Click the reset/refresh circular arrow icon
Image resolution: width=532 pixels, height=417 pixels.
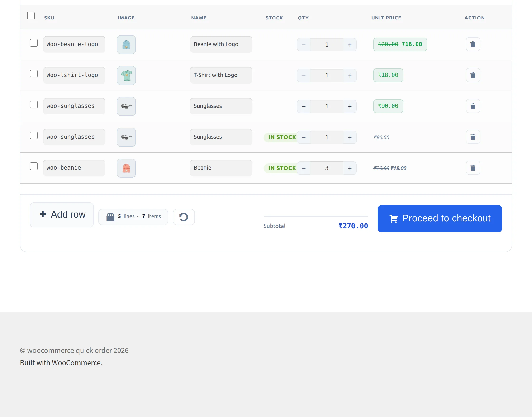184,217
